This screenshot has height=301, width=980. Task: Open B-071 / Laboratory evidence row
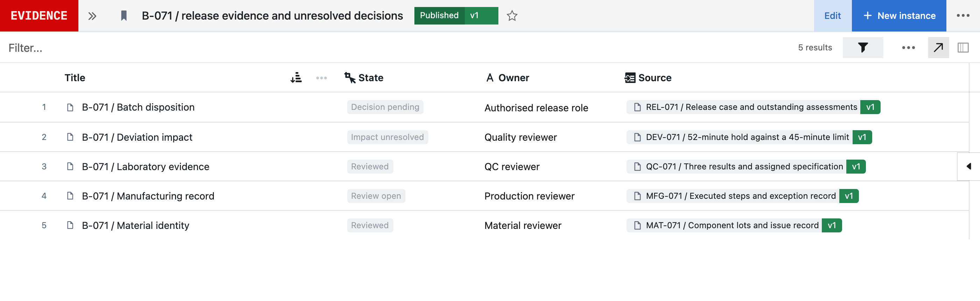[145, 167]
